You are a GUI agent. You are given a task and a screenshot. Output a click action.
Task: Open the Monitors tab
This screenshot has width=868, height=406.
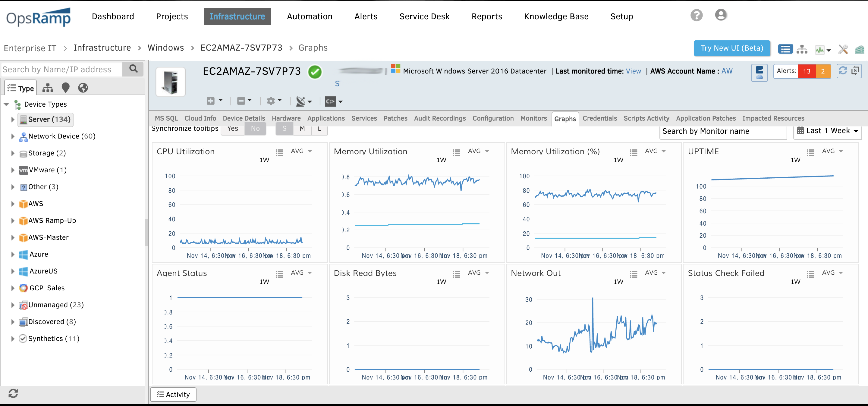pos(533,118)
